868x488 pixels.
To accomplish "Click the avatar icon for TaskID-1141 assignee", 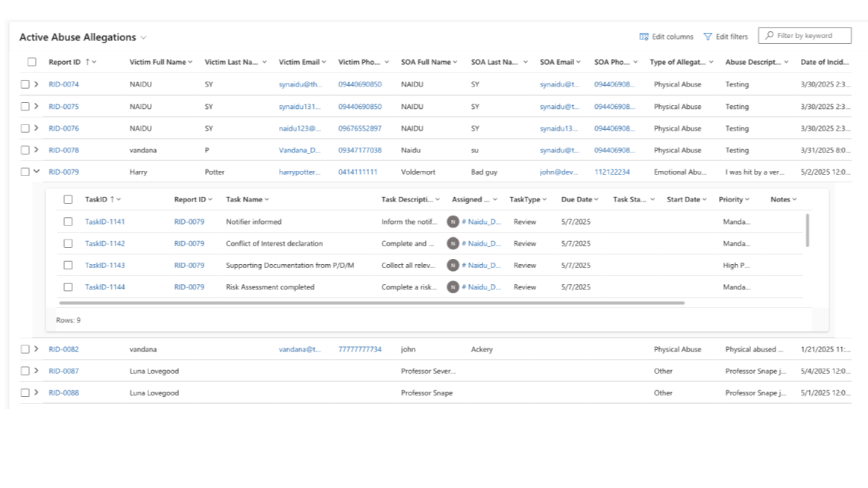I will 453,222.
